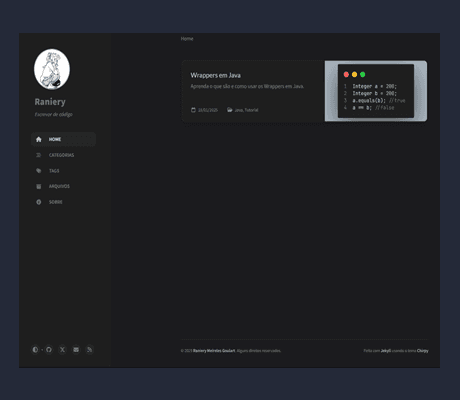Click the Raniery Meireles Goulart footer link
Screen dimensions: 460x400
pyautogui.click(x=214, y=351)
